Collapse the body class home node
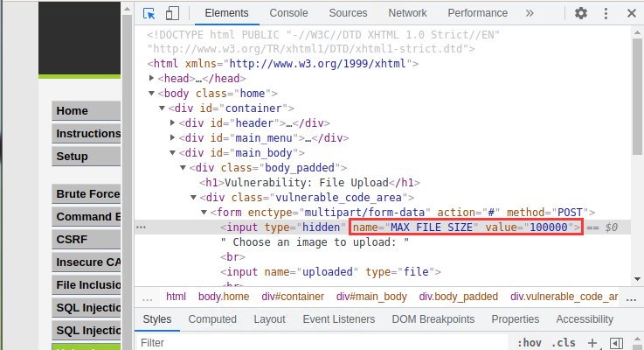The image size is (644, 350). [x=151, y=94]
